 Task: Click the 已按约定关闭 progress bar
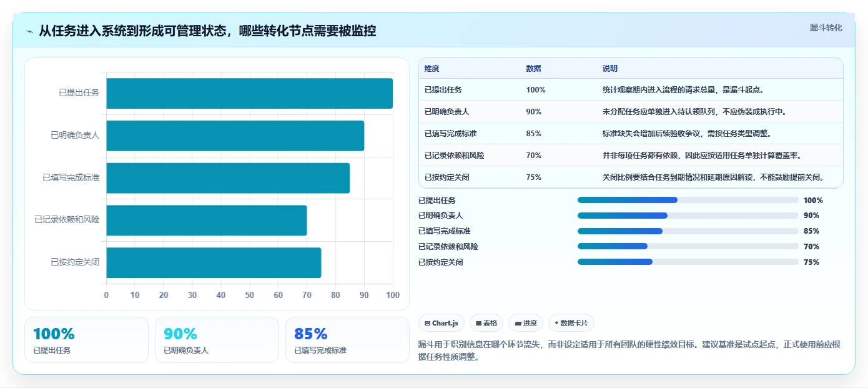[x=688, y=262]
